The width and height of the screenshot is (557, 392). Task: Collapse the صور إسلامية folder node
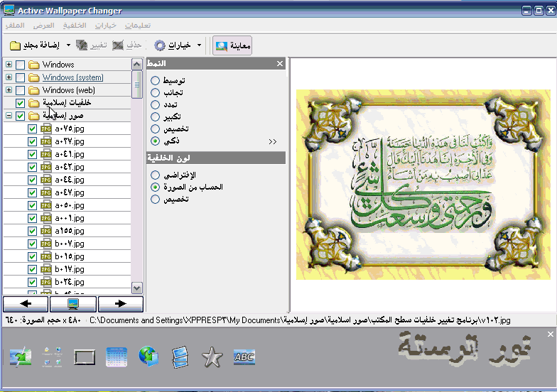9,115
